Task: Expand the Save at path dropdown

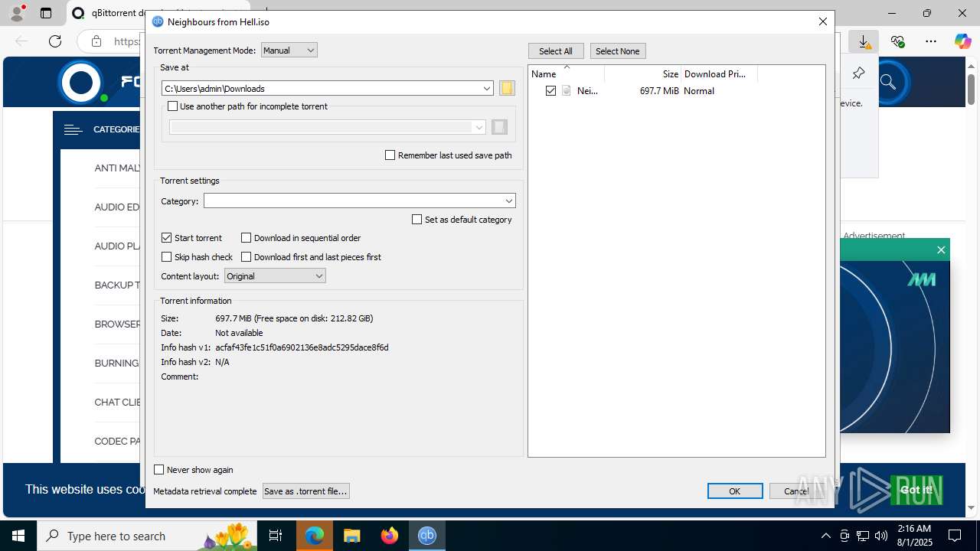Action: click(486, 89)
